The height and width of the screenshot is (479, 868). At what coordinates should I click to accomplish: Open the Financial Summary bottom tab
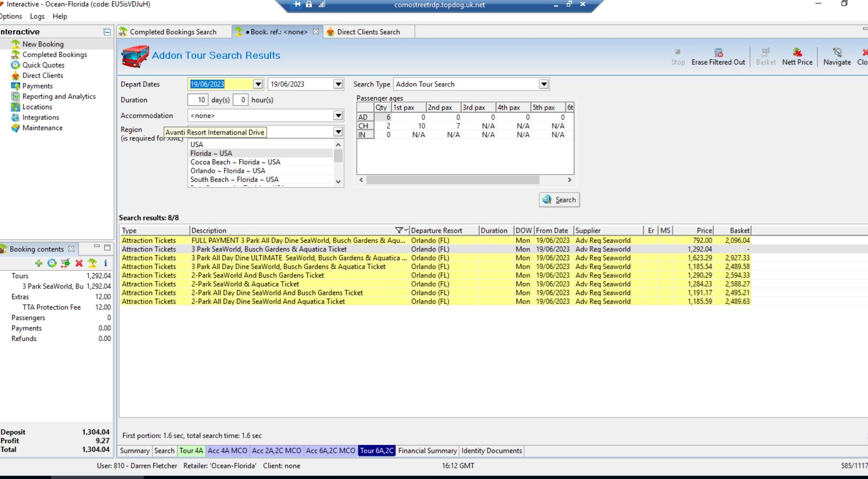pos(427,451)
